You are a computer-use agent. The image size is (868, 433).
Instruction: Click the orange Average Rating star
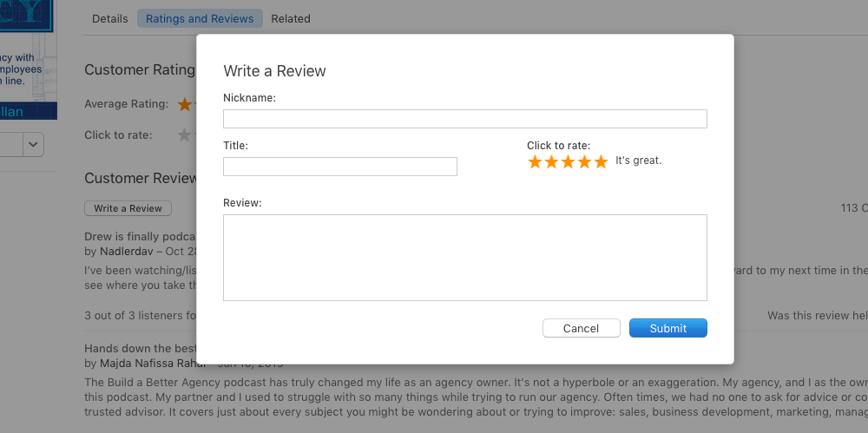tap(184, 104)
